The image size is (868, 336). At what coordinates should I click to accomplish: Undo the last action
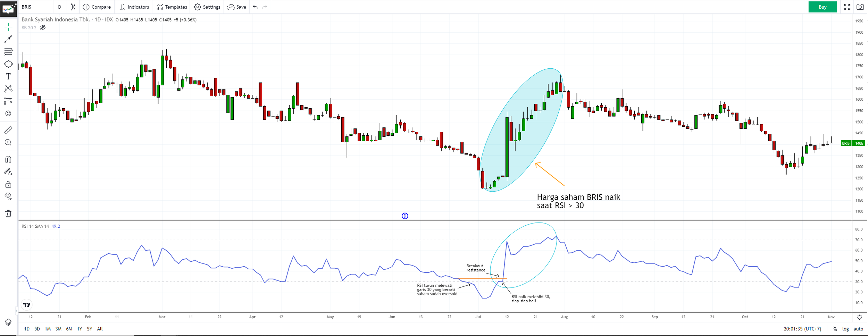pos(255,7)
